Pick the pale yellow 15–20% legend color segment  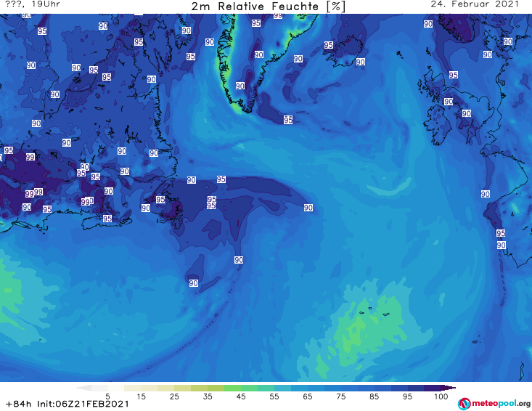150,388
